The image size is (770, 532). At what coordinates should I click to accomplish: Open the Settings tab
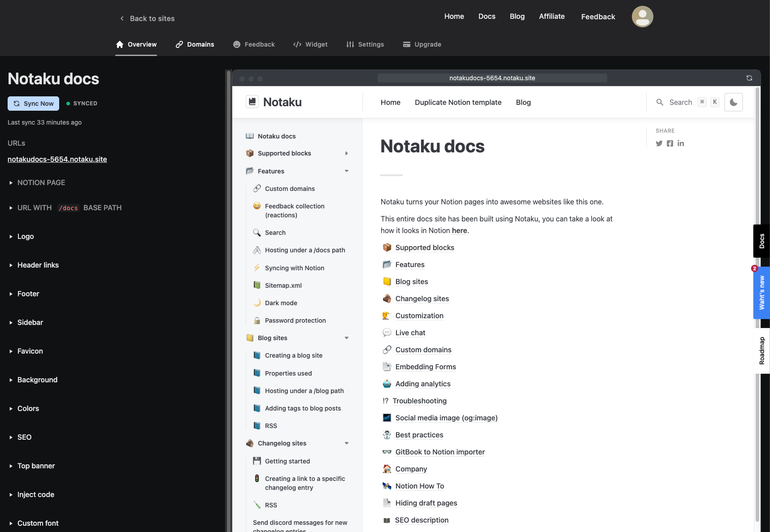pyautogui.click(x=365, y=44)
